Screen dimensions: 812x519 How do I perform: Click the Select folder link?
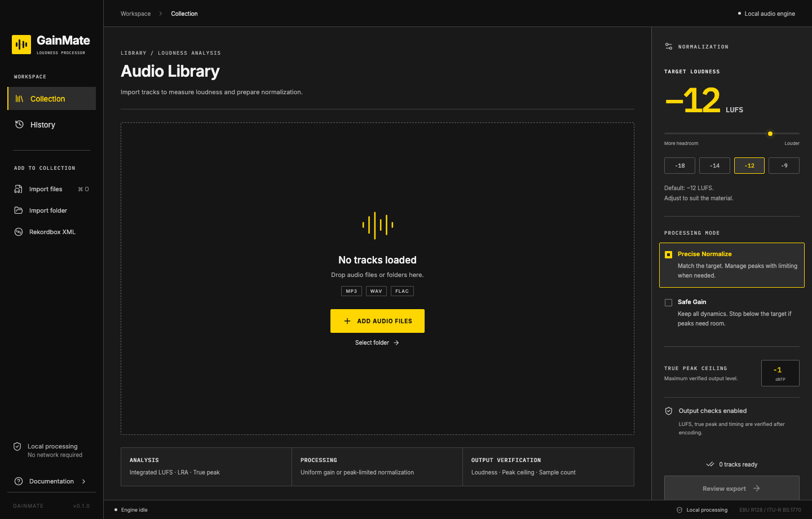377,342
